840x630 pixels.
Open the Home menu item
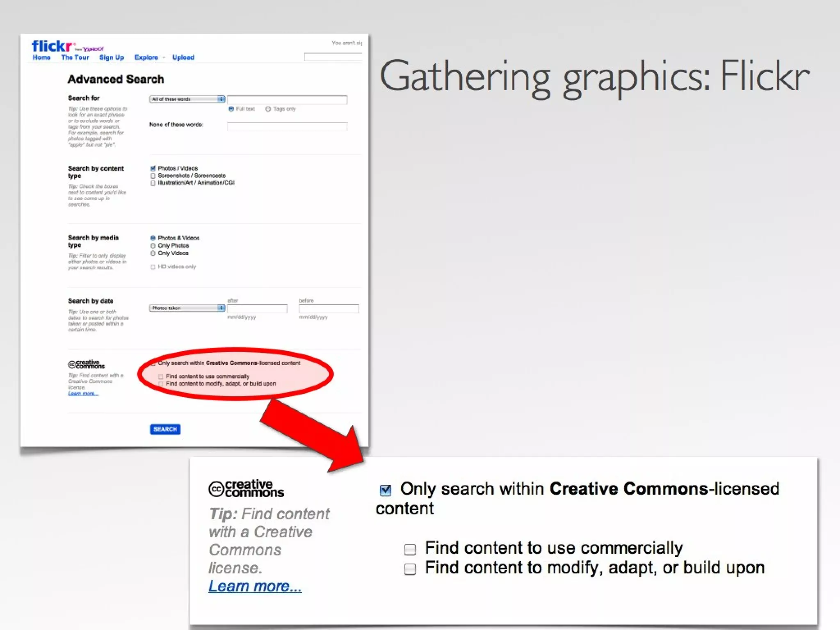point(41,57)
